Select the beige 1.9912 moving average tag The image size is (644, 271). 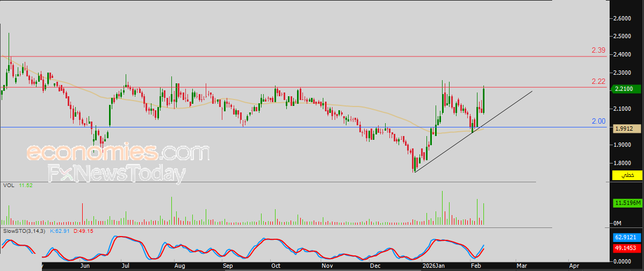[626, 129]
